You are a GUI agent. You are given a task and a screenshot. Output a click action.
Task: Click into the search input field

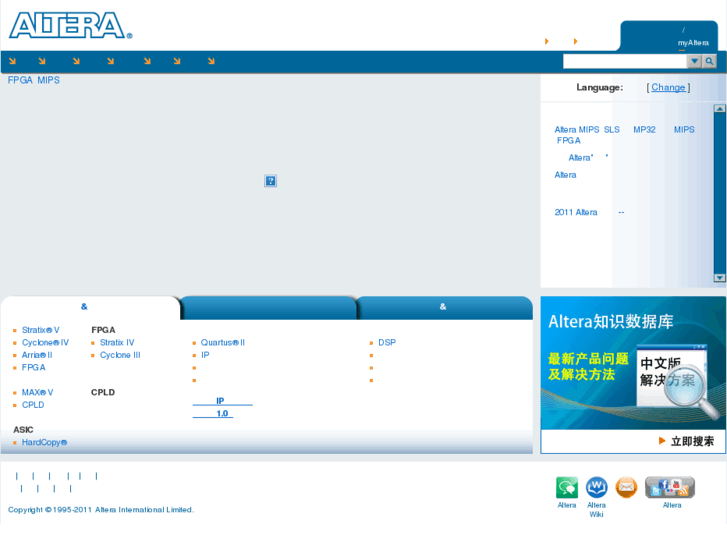coord(625,61)
